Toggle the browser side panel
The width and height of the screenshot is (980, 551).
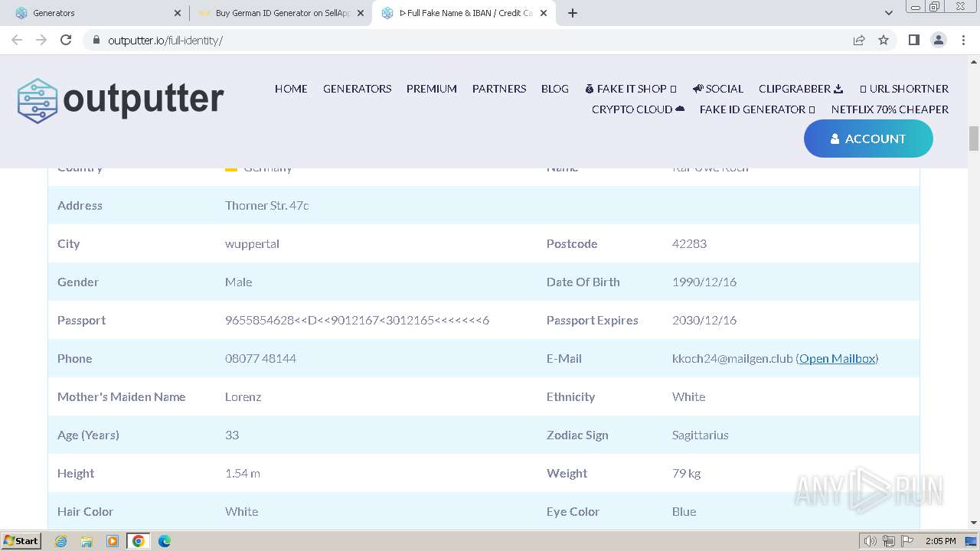(x=913, y=40)
